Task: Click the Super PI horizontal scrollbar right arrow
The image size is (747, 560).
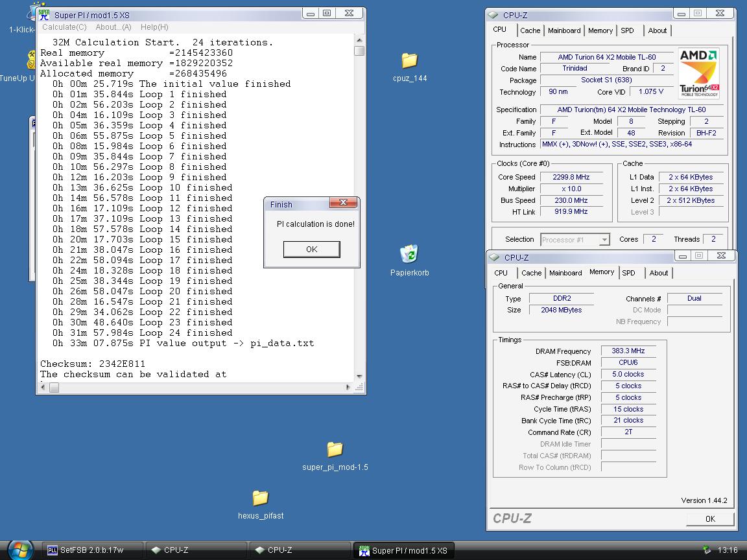Action: (348, 387)
